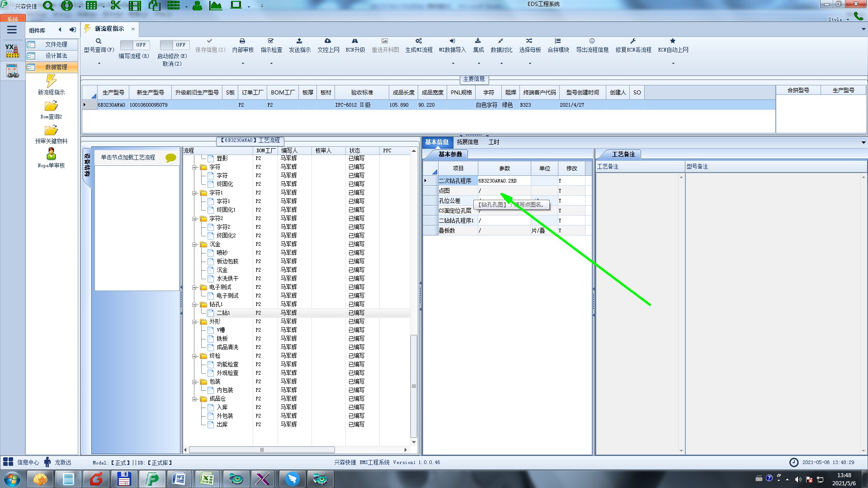
Task: Click the Nope单审核 person icon
Action: click(51, 155)
